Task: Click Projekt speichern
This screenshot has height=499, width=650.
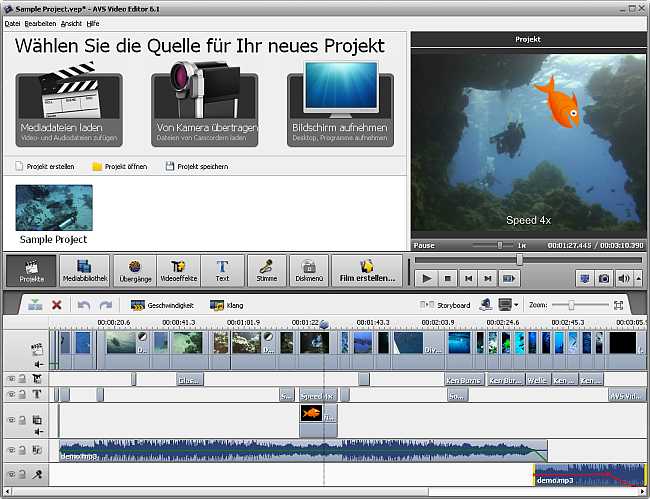Action: tap(197, 166)
